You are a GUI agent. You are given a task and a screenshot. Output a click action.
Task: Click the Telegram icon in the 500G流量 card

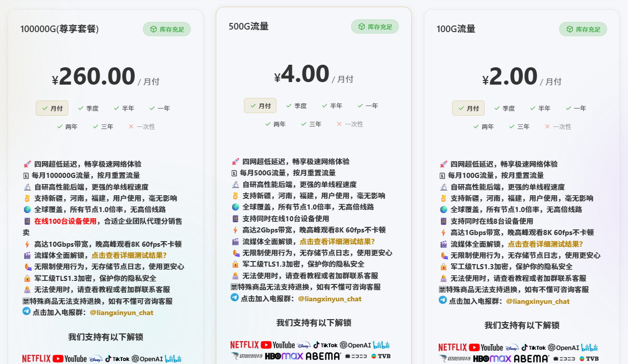click(x=235, y=297)
